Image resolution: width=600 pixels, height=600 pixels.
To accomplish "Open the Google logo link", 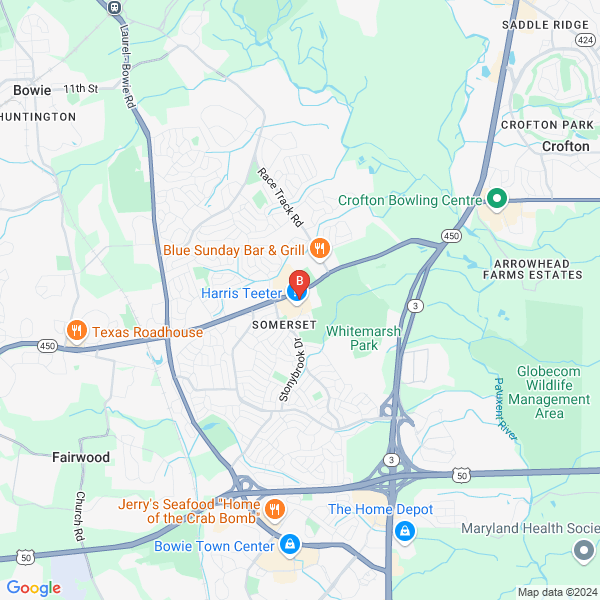I will click(34, 588).
